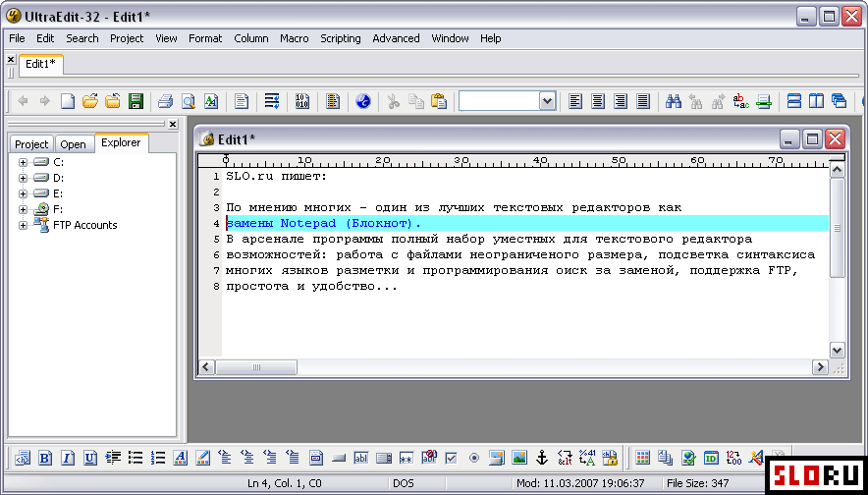Open the Macro menu
The image size is (868, 495).
(x=295, y=38)
